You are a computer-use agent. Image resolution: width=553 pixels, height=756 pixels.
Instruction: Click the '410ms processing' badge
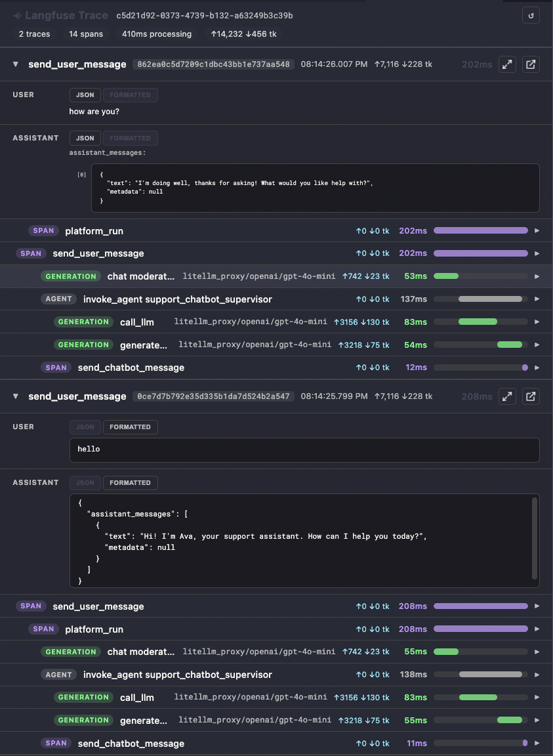[x=157, y=33]
